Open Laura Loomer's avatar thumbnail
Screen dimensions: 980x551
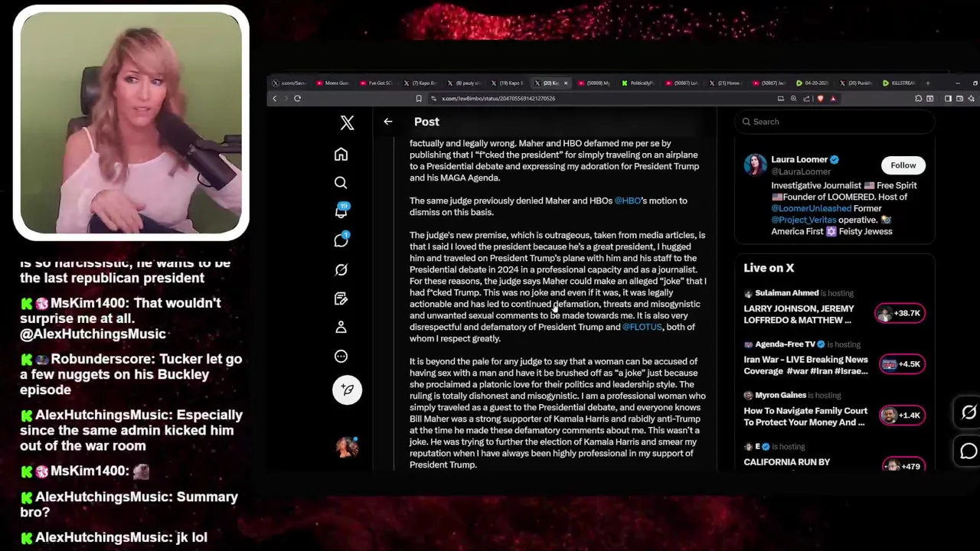click(755, 165)
